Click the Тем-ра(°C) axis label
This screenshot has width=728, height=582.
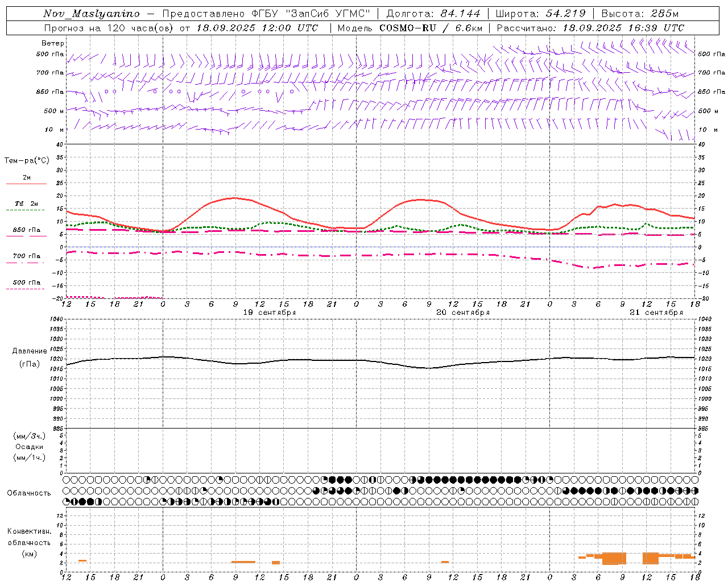pyautogui.click(x=27, y=161)
